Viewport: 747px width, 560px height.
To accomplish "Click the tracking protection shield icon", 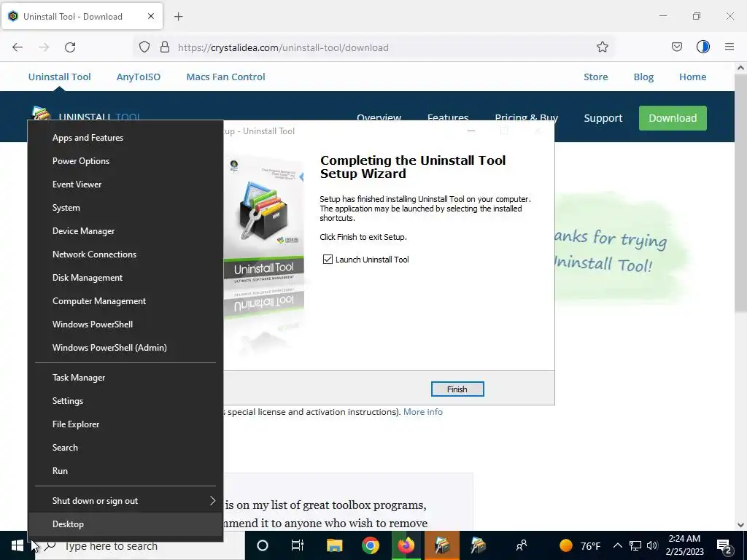I will (x=144, y=47).
